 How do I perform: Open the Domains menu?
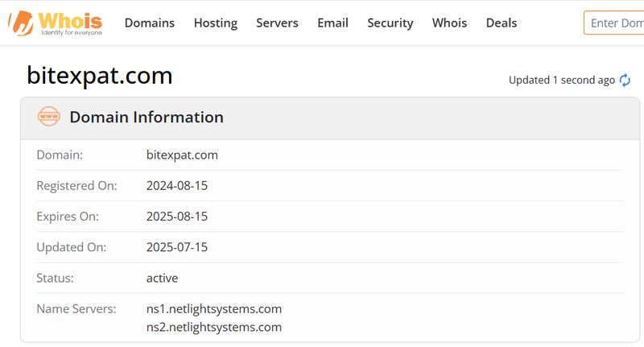150,23
